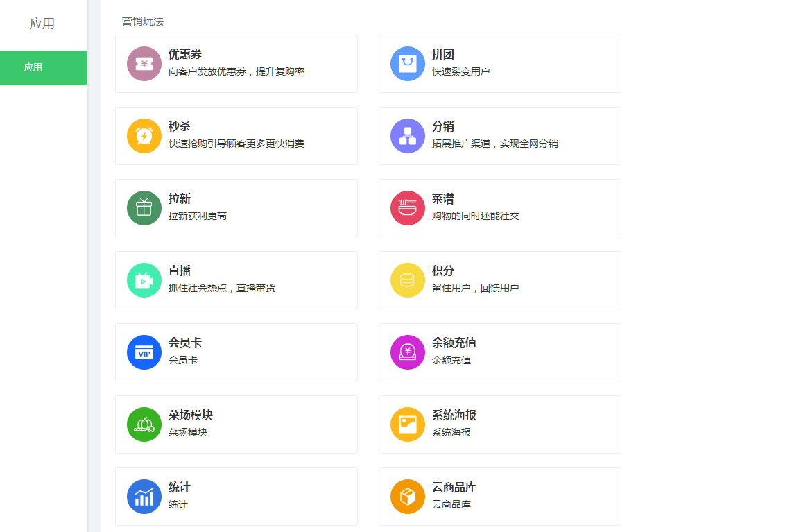Screen dimensions: 801x532
Task: Click the orange cloud product box icon
Action: click(408, 497)
